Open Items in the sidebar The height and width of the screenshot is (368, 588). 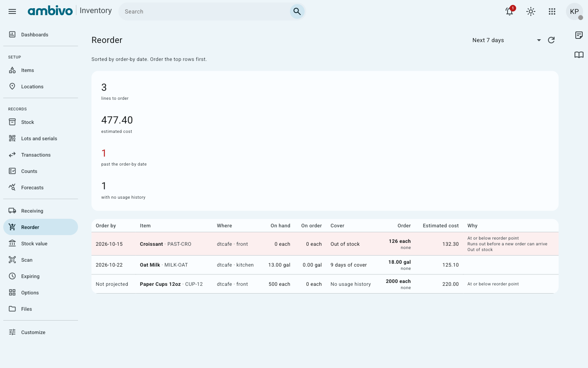pyautogui.click(x=40, y=70)
